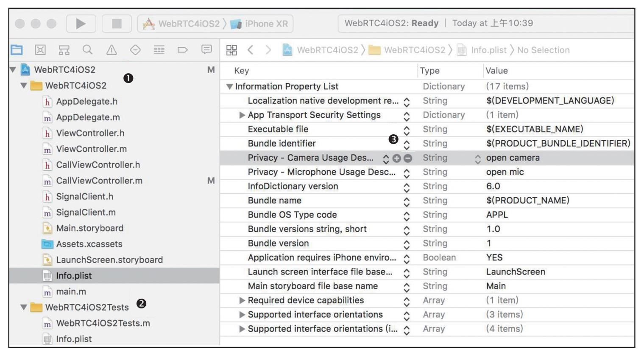Click Info.plist in the jump bar

pos(482,50)
